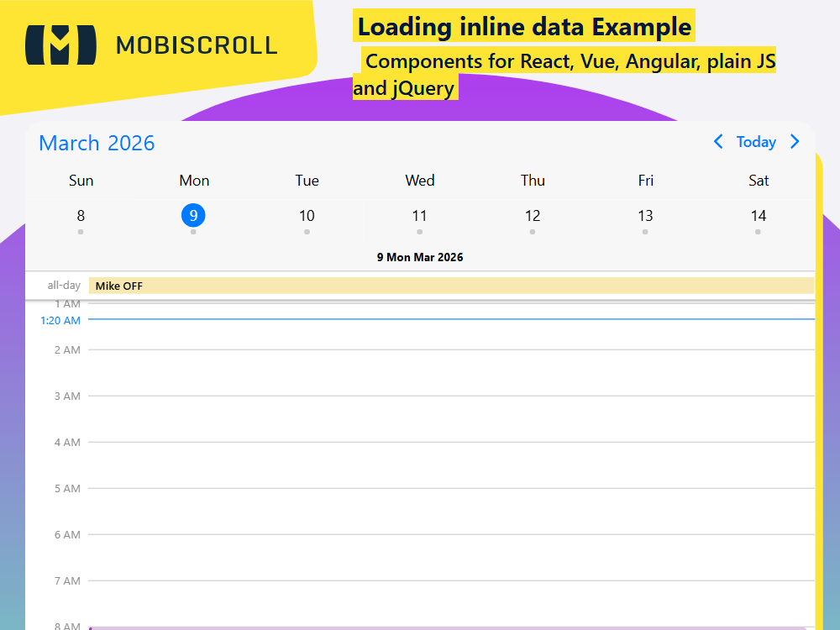Switch to the Sun column header
840x630 pixels.
81,181
